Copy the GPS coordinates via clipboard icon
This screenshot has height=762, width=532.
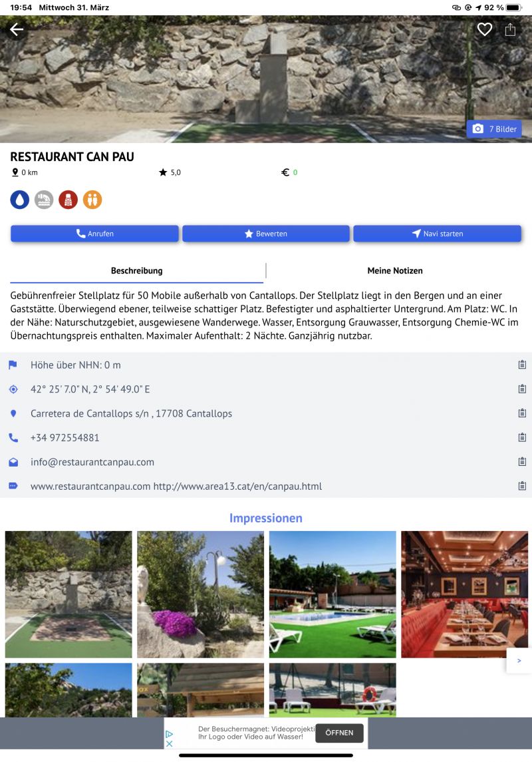(522, 389)
